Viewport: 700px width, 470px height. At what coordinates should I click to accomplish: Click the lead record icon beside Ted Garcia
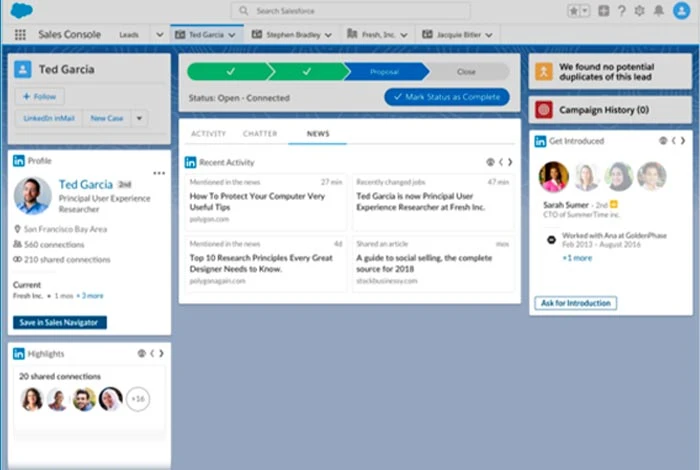(23, 69)
